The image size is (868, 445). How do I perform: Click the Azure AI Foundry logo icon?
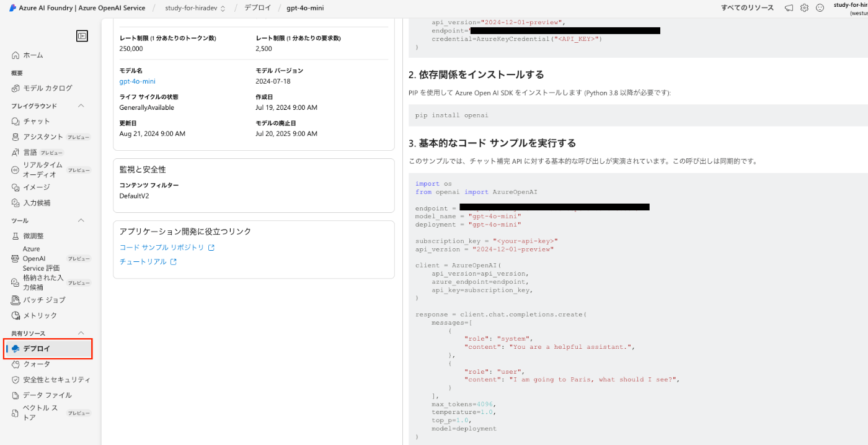(x=12, y=7)
